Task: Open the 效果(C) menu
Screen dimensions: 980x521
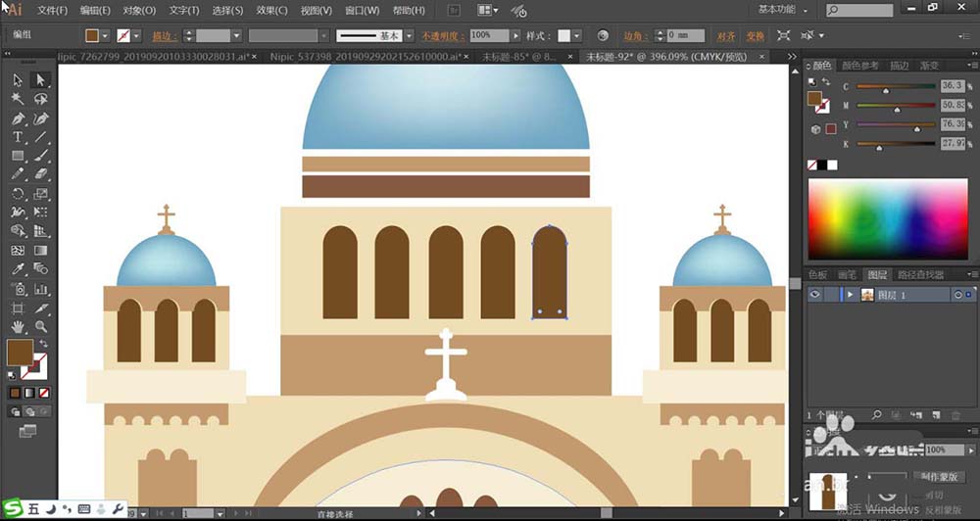Action: click(x=270, y=10)
